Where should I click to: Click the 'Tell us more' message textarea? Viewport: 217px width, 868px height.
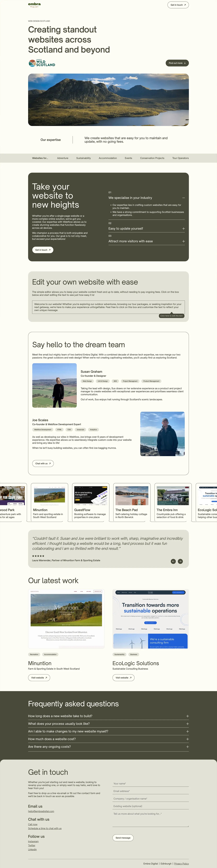coord(151,819)
